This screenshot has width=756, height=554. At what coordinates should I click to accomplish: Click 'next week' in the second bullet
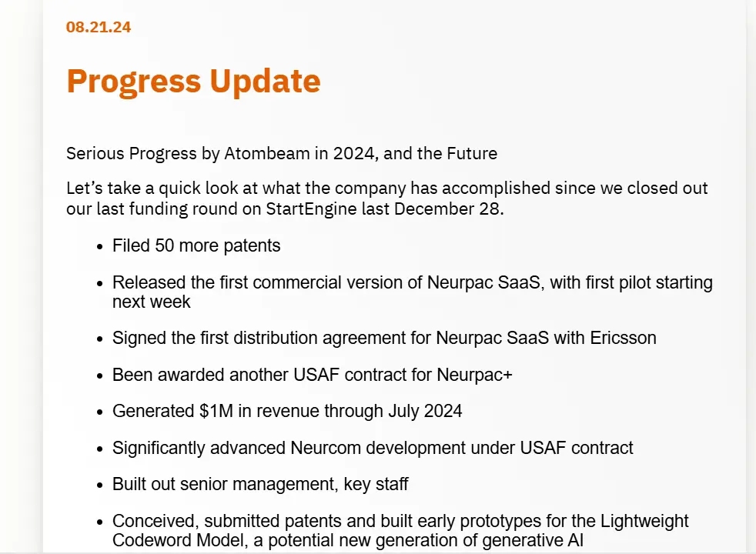(152, 302)
